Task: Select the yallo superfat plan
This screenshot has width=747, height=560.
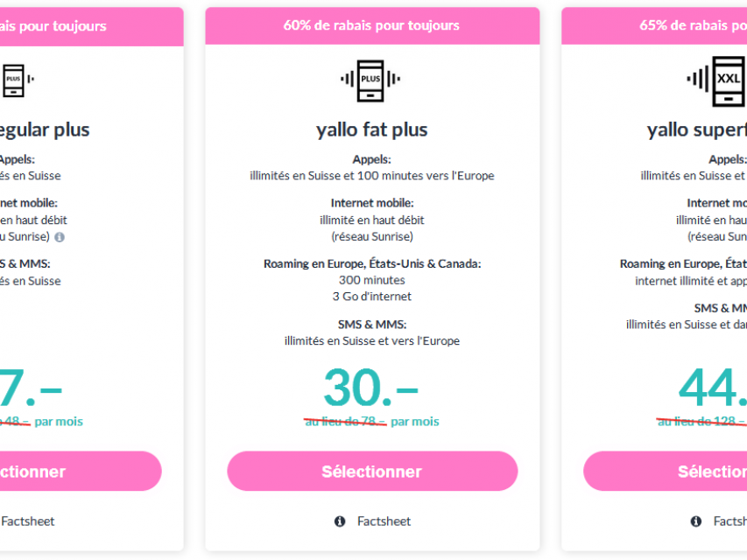Action: [x=665, y=471]
